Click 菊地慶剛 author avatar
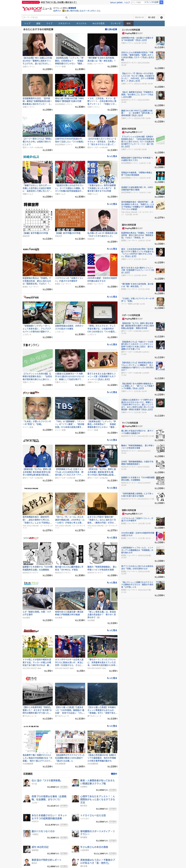The height and width of the screenshot is (868, 186). coord(75,833)
